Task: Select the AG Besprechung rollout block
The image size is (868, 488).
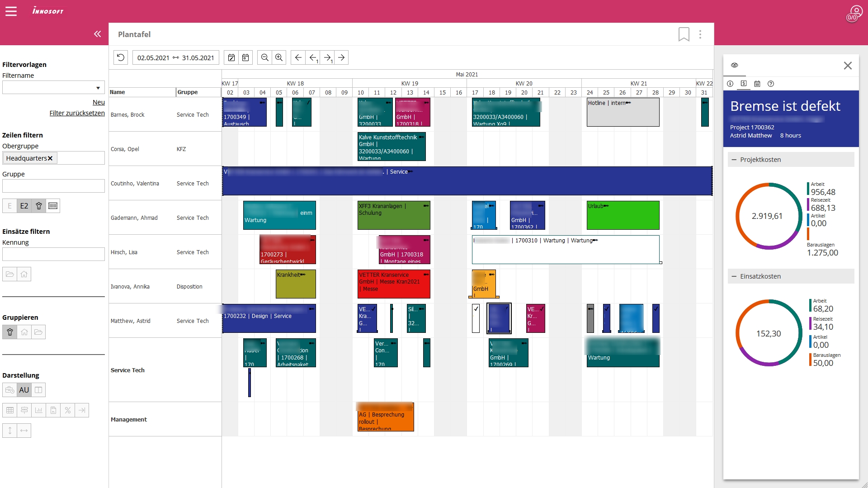Action: 386,417
